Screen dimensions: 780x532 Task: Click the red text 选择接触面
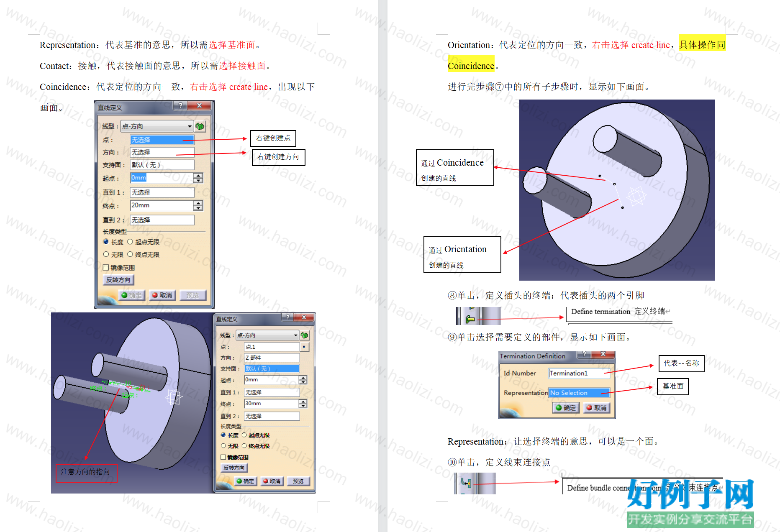click(x=242, y=66)
